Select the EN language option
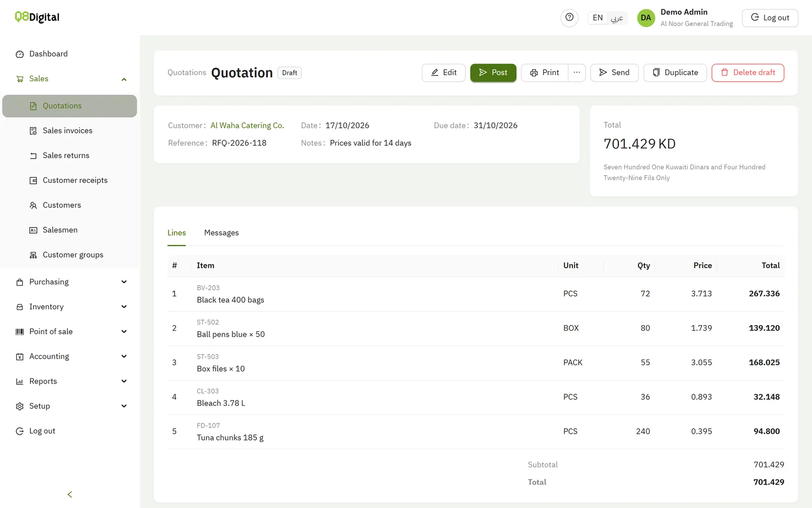 (598, 18)
